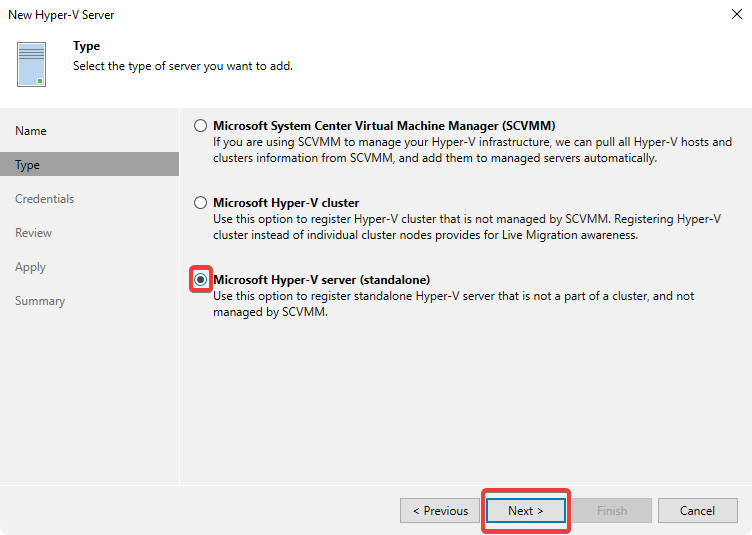Go to the Name step in sidebar
Image resolution: width=752 pixels, height=535 pixels.
(x=31, y=131)
